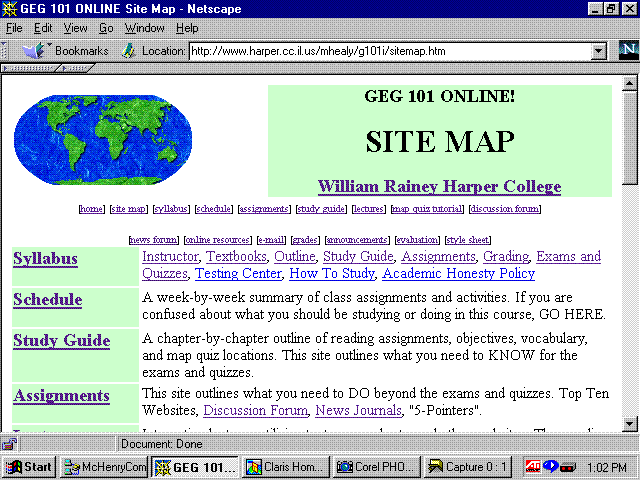This screenshot has height=480, width=640.
Task: Click the [site map] navigation link
Action: pyautogui.click(x=129, y=209)
